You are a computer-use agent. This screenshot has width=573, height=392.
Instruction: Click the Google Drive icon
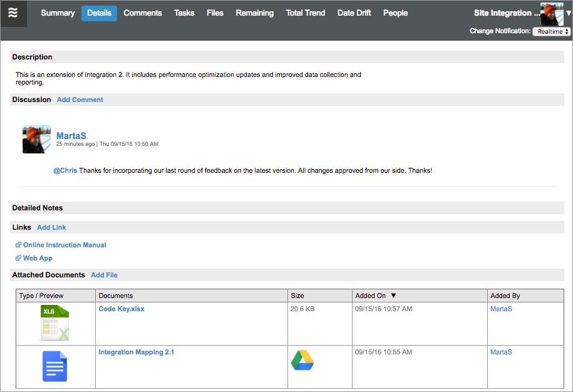pos(302,360)
